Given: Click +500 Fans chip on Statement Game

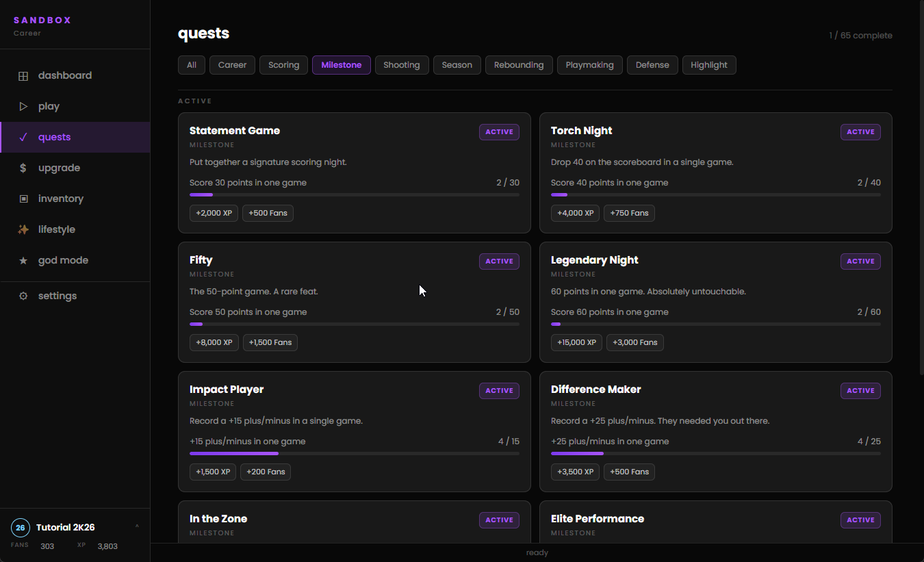Looking at the screenshot, I should tap(268, 214).
